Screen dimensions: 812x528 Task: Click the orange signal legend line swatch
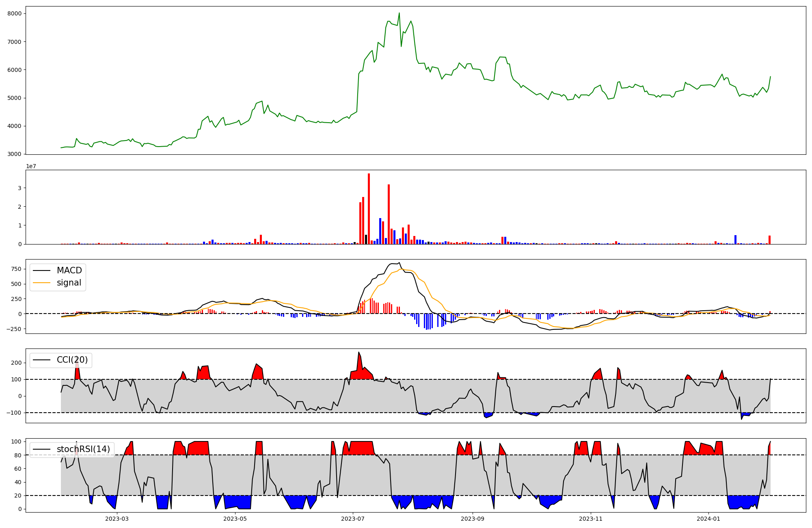point(41,283)
